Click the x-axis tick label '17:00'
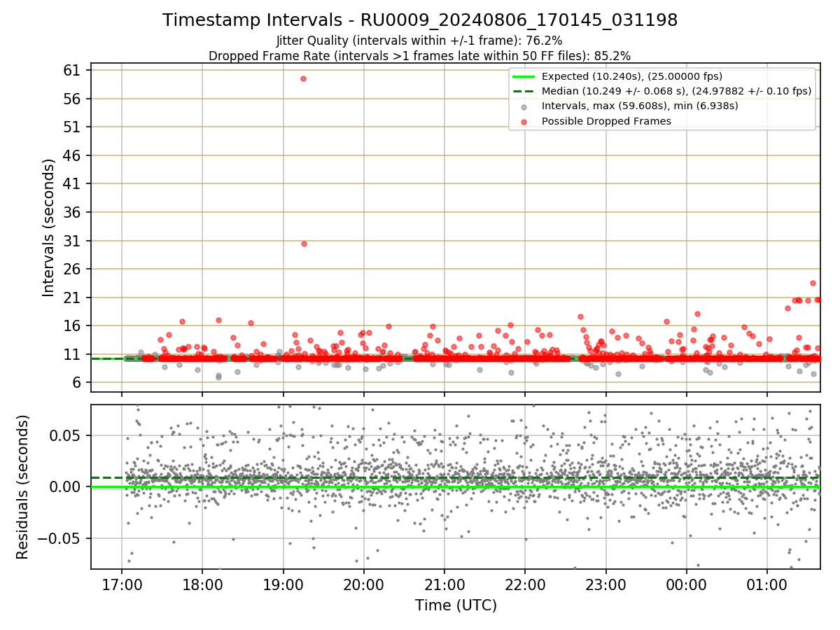Screen dimensions: 840x630 [122, 584]
